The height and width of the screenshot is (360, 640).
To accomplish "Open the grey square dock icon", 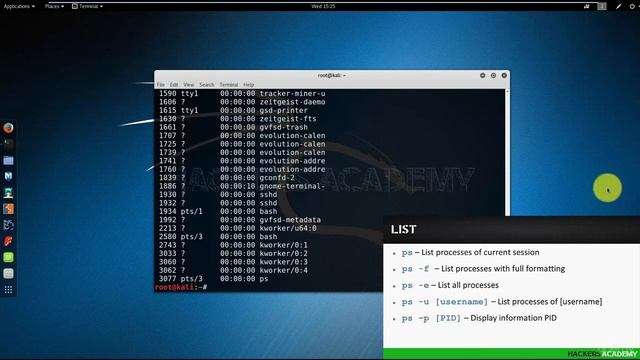I will pos(8,273).
